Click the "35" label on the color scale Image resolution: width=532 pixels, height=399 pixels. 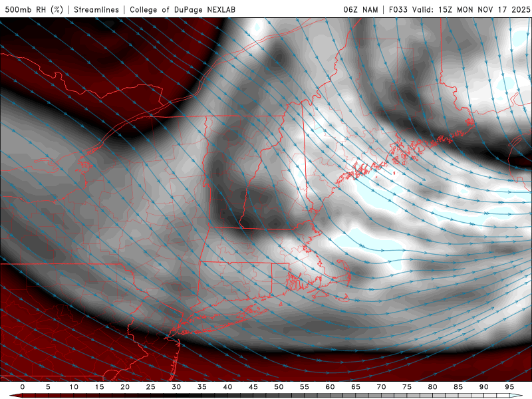coord(202,387)
